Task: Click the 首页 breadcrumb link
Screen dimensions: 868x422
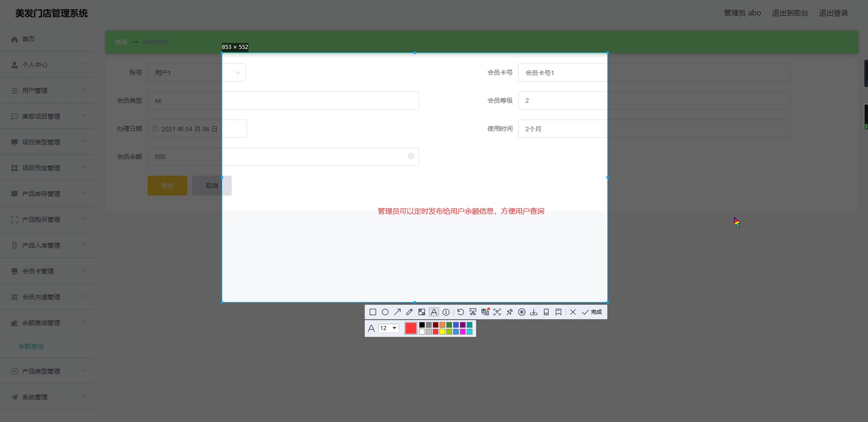Action: [x=121, y=42]
